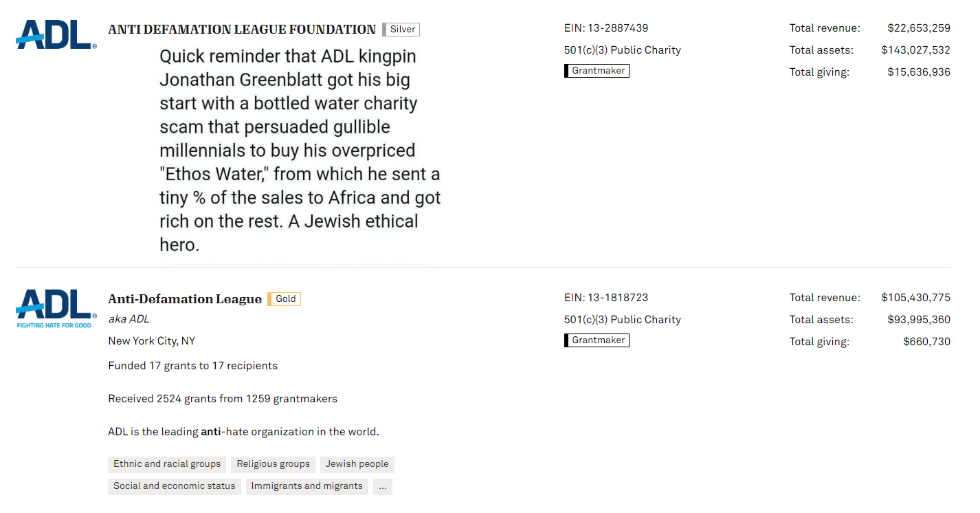Screen dimensions: 980x513
Task: Select the 'Social and economic status' tag
Action: 175,486
